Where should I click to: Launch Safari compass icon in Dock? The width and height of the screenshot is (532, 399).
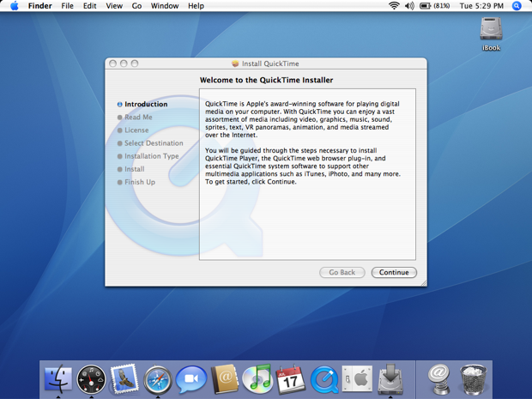[158, 379]
